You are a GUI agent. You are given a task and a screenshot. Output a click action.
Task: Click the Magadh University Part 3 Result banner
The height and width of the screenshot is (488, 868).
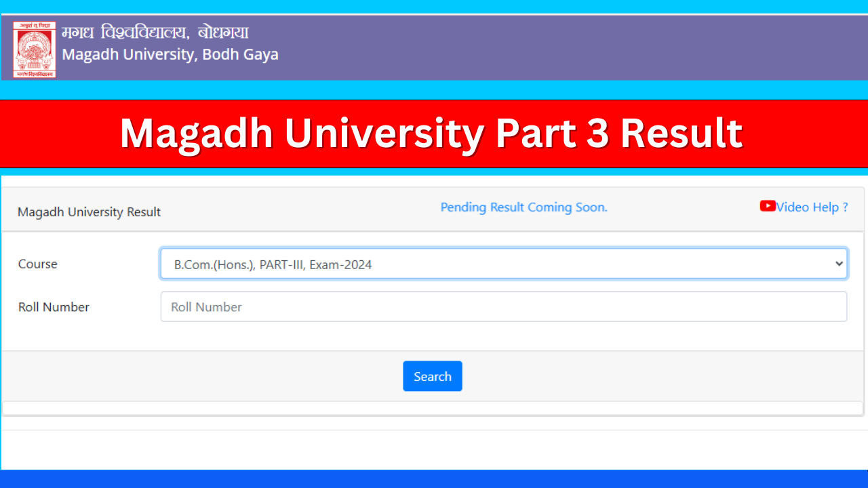pyautogui.click(x=434, y=134)
